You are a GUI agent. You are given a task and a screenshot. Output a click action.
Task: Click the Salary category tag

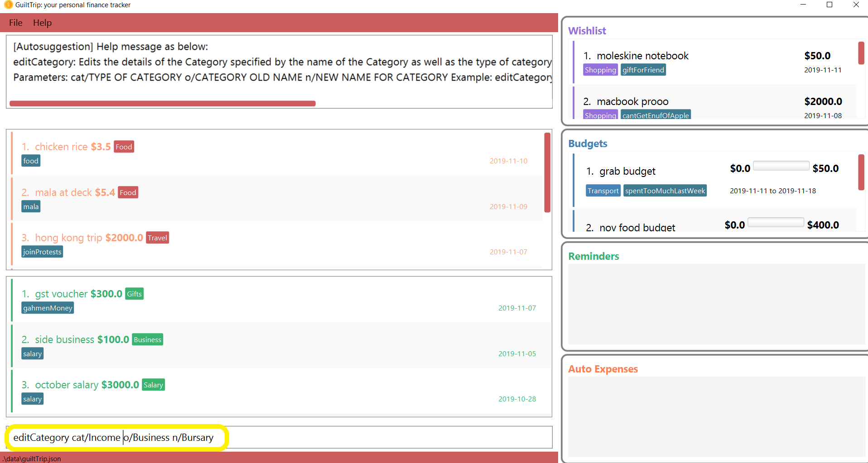click(x=153, y=385)
